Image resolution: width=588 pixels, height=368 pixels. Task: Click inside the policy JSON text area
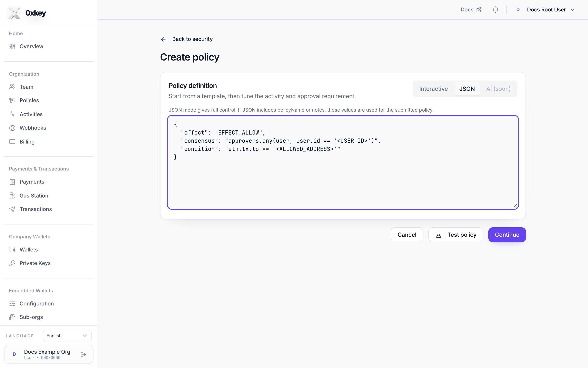click(x=343, y=162)
